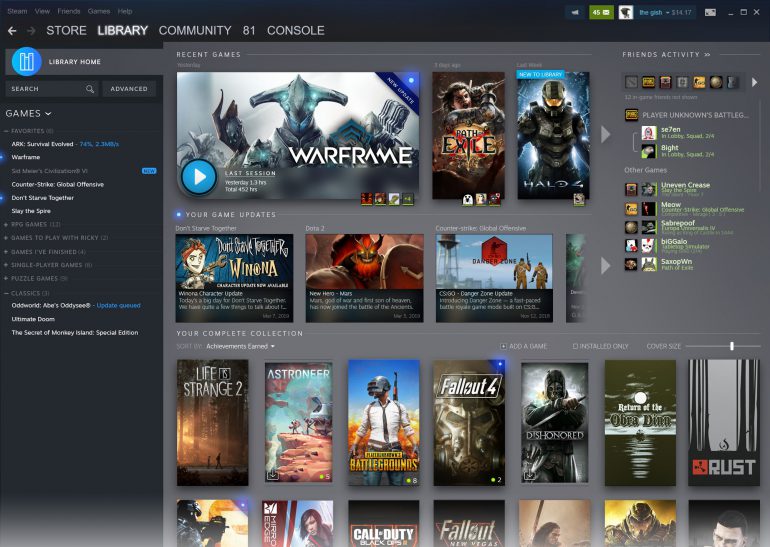Select Ultimate Doom in the sidebar

click(33, 319)
